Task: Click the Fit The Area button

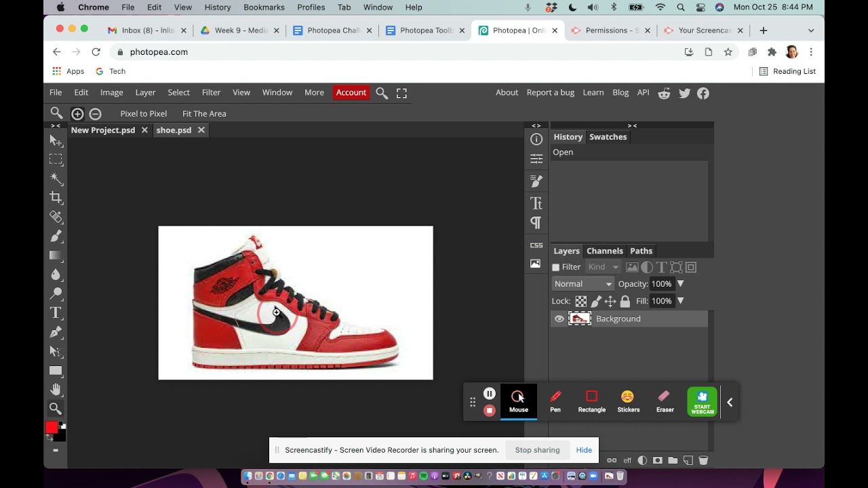Action: click(x=204, y=114)
